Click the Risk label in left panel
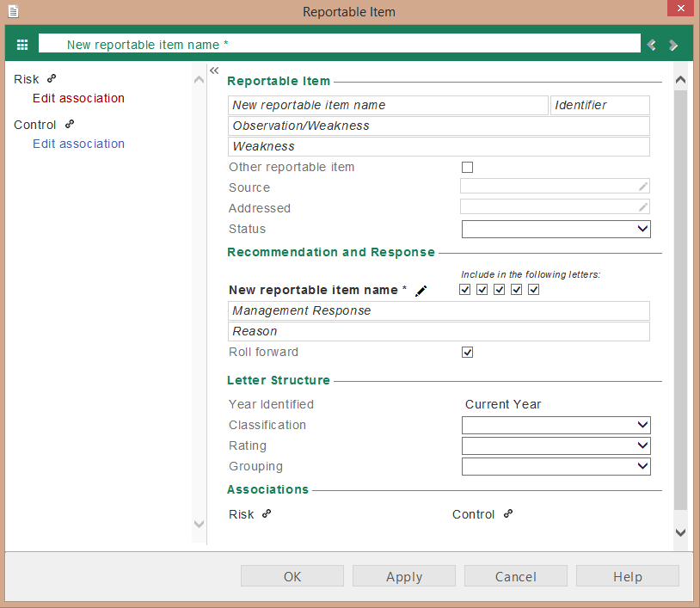 [x=27, y=79]
